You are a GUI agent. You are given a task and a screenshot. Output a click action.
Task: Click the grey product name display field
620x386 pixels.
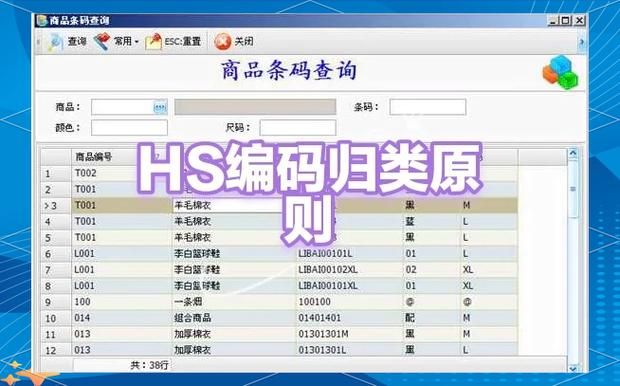[255, 107]
